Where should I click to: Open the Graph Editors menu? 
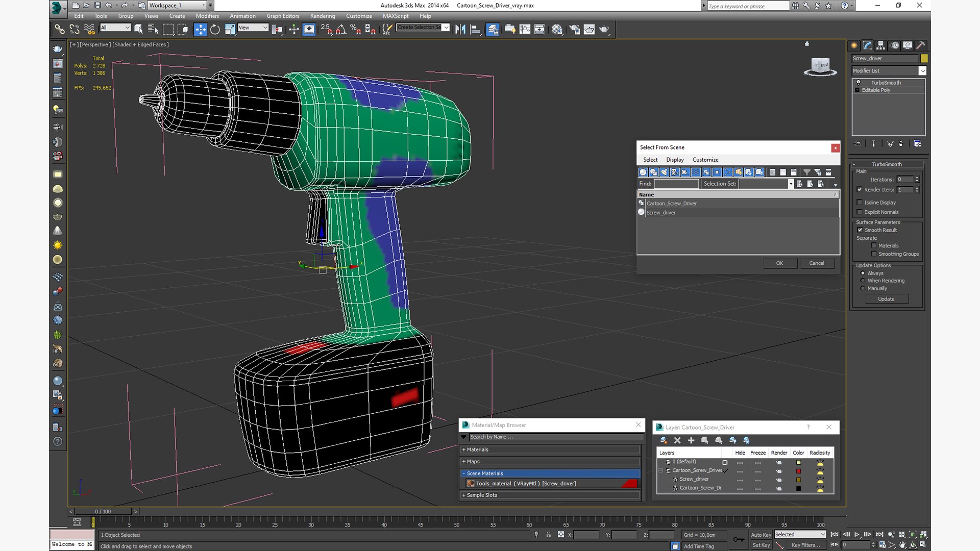(x=283, y=16)
